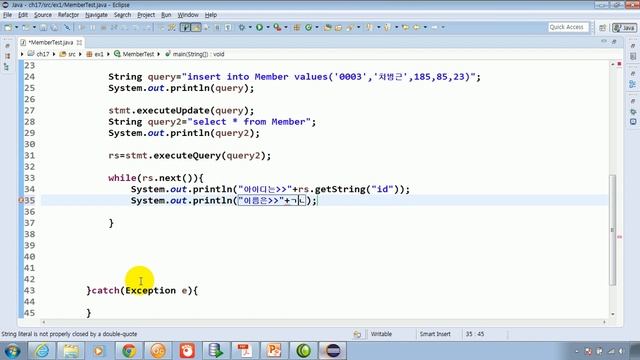Open the Windows Start button
Viewport: 640px width, 360px height.
click(12, 351)
